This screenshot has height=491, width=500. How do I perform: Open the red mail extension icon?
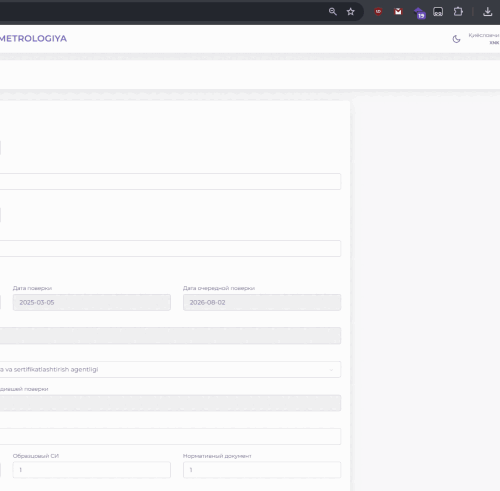point(398,12)
